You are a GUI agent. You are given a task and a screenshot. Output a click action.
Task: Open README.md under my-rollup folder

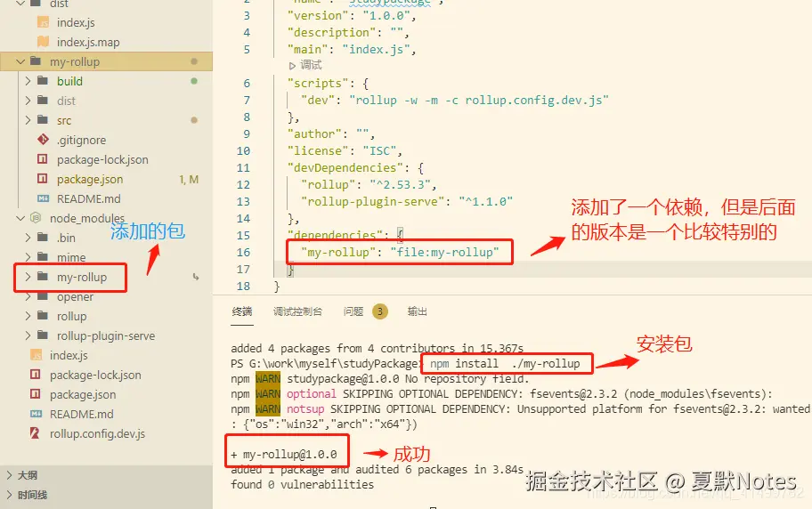88,198
